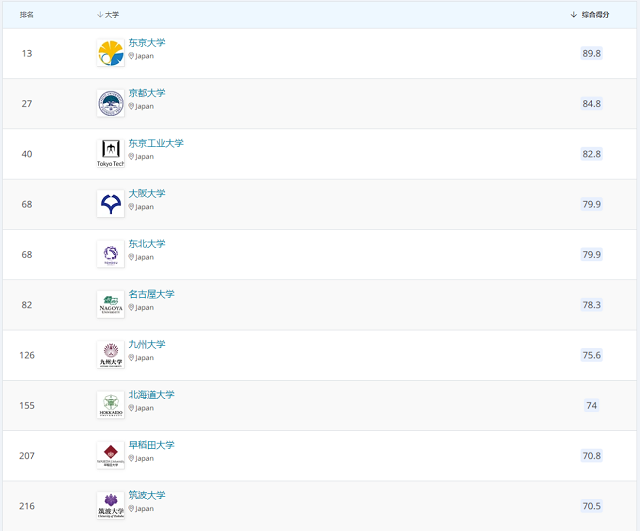Select the 79.9 score for 大阪大学
This screenshot has height=531, width=640.
(591, 204)
